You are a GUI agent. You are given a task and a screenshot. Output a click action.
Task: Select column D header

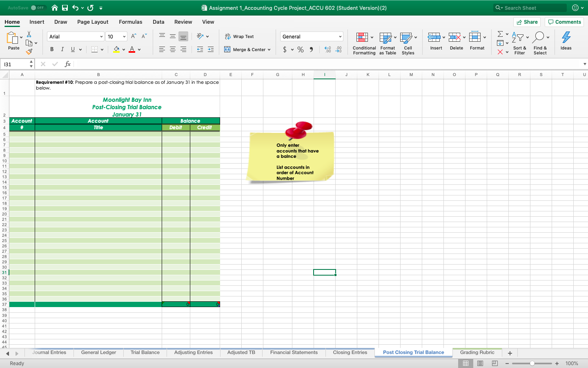pyautogui.click(x=205, y=74)
